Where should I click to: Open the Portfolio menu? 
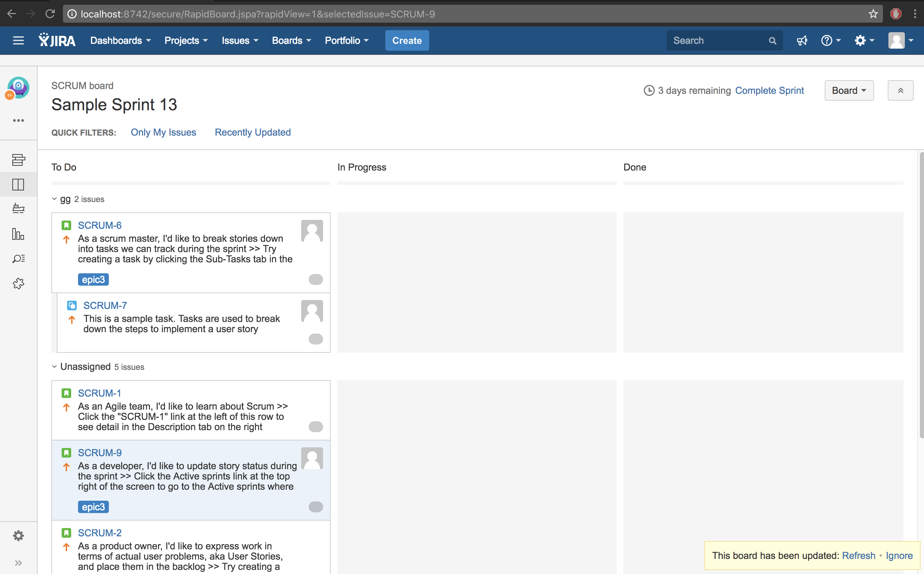pyautogui.click(x=346, y=41)
